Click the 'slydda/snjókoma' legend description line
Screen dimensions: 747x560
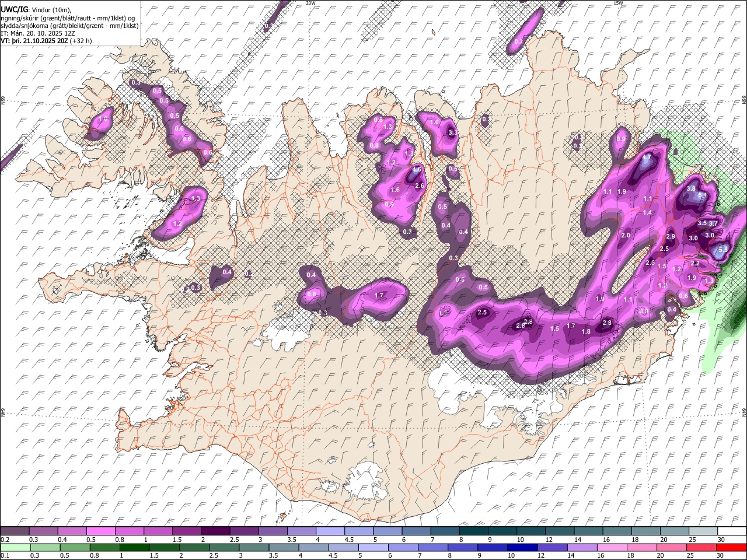click(x=69, y=26)
